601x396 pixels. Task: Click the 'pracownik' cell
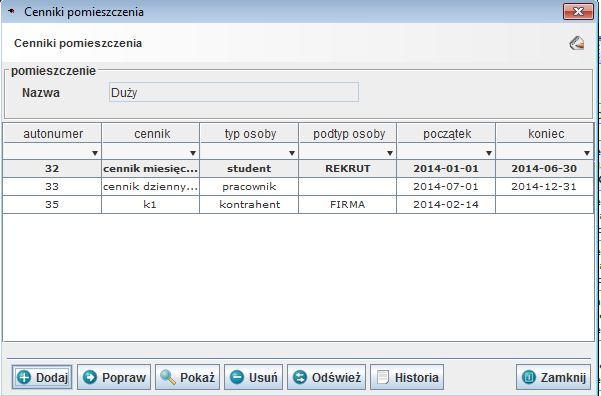tap(250, 187)
